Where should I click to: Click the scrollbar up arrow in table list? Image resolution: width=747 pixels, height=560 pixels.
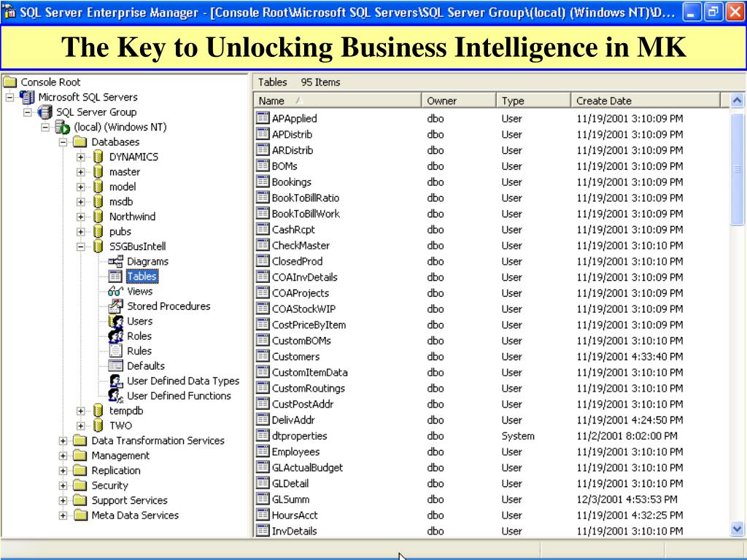tap(737, 101)
